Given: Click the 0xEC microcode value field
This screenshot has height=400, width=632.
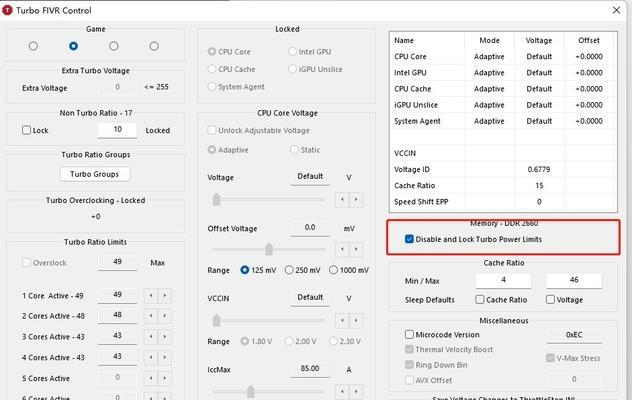Looking at the screenshot, I should (574, 335).
